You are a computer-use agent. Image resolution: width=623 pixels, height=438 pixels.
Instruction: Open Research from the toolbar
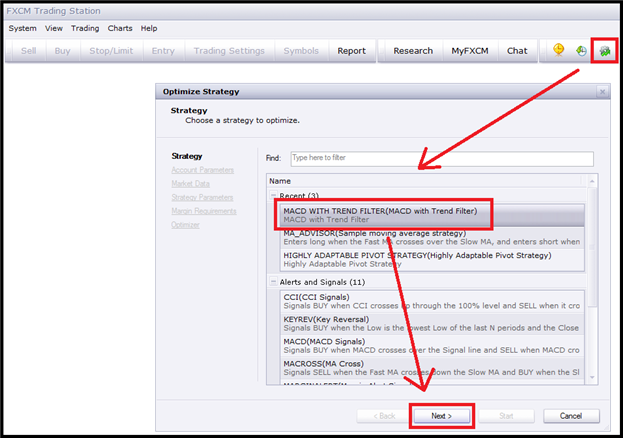tap(413, 51)
